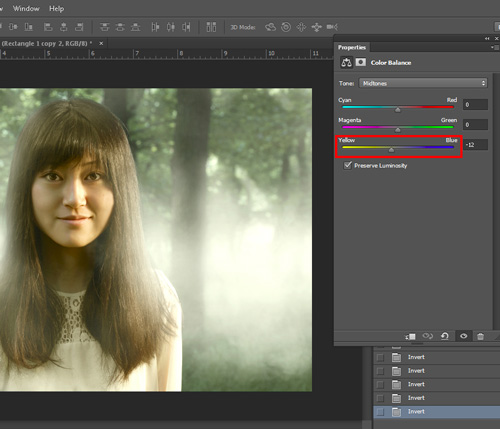Click the Align vertical centers icon
The image size is (500, 429).
[13, 27]
